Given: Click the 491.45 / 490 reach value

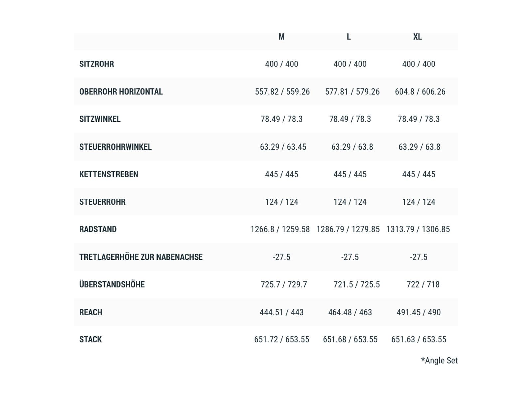Looking at the screenshot, I should point(419,312).
